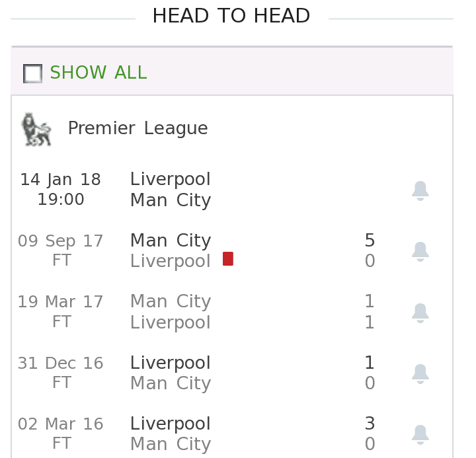Click the 5-0 score from 09 Sep 17
The height and width of the screenshot is (458, 476).
tap(370, 251)
